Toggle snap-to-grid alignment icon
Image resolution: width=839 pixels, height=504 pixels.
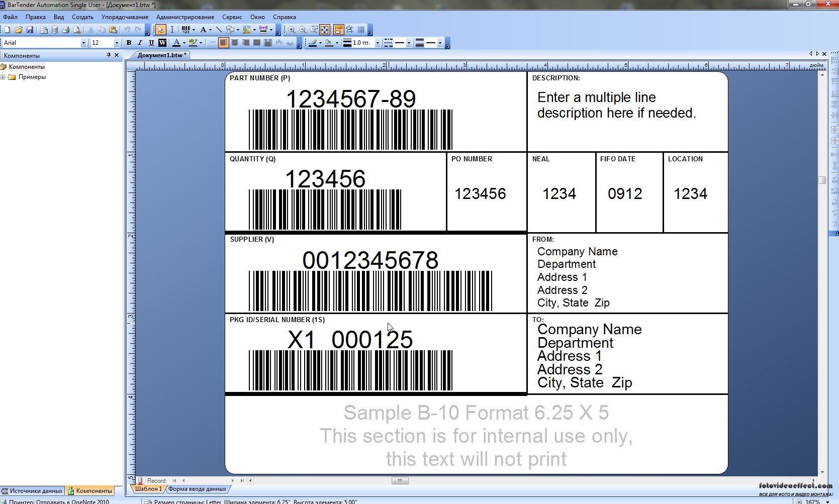(x=350, y=30)
